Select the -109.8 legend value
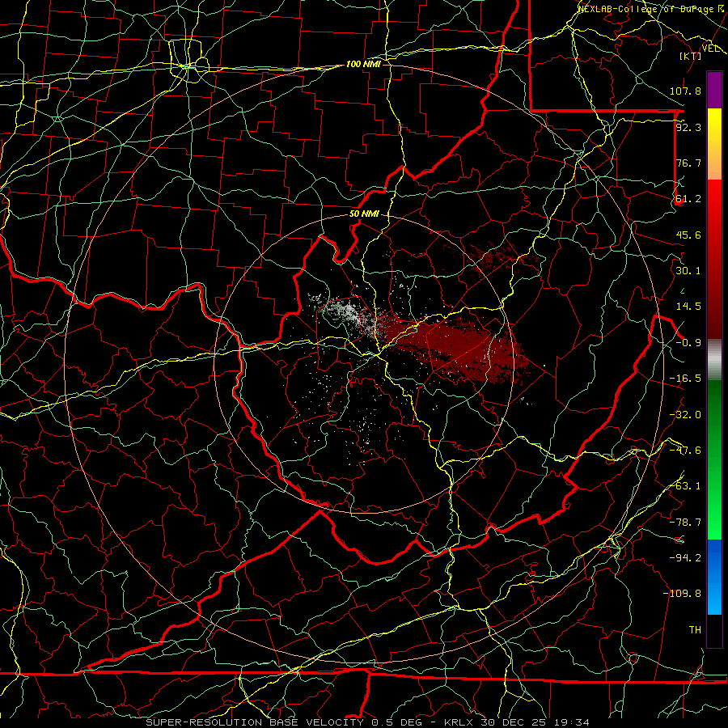The height and width of the screenshot is (728, 728). tap(682, 594)
